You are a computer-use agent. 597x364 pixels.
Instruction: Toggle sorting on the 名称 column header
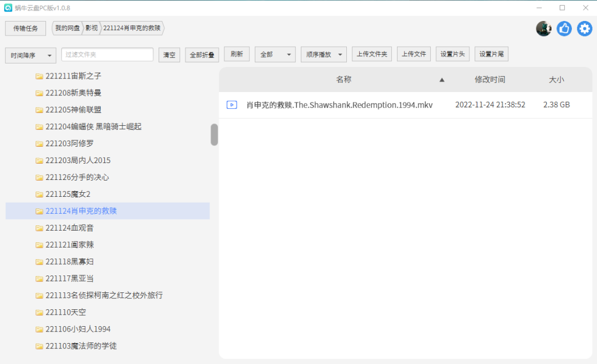344,79
